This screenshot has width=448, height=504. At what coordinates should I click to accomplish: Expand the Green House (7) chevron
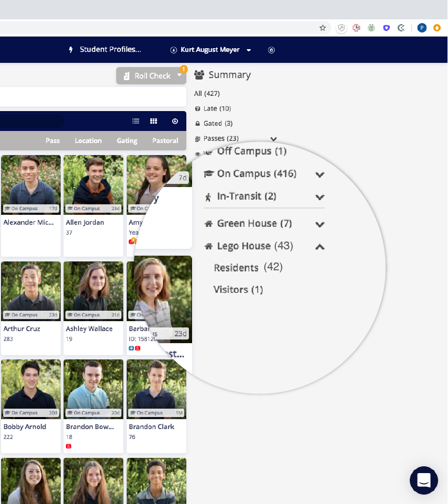[320, 224]
